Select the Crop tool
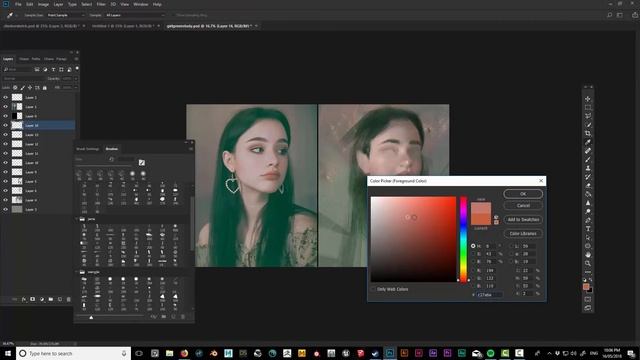Viewport: 640px width, 360px height. click(x=588, y=133)
